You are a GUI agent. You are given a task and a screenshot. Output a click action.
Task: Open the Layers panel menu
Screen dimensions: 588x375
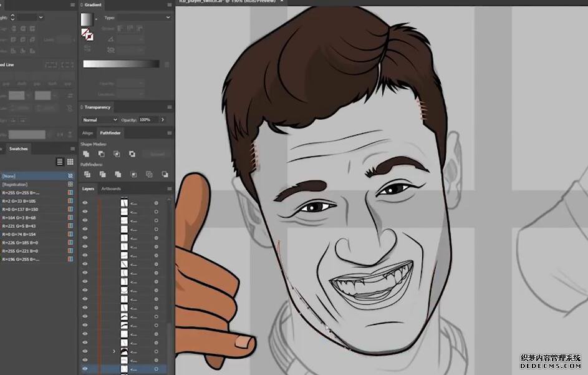tap(170, 189)
